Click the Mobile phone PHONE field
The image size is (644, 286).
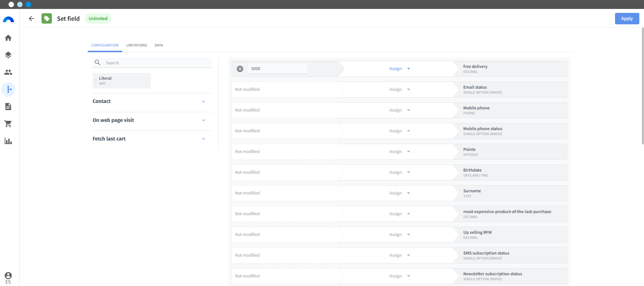point(510,110)
